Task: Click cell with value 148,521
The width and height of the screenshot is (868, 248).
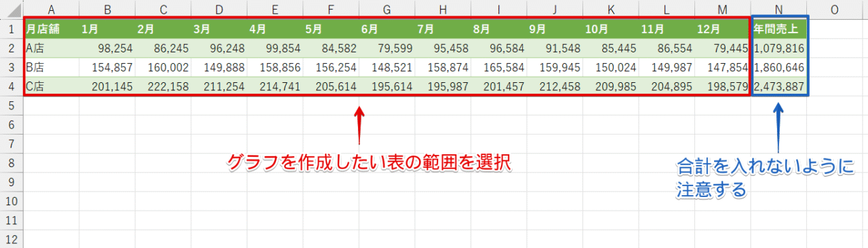Action: pyautogui.click(x=387, y=67)
